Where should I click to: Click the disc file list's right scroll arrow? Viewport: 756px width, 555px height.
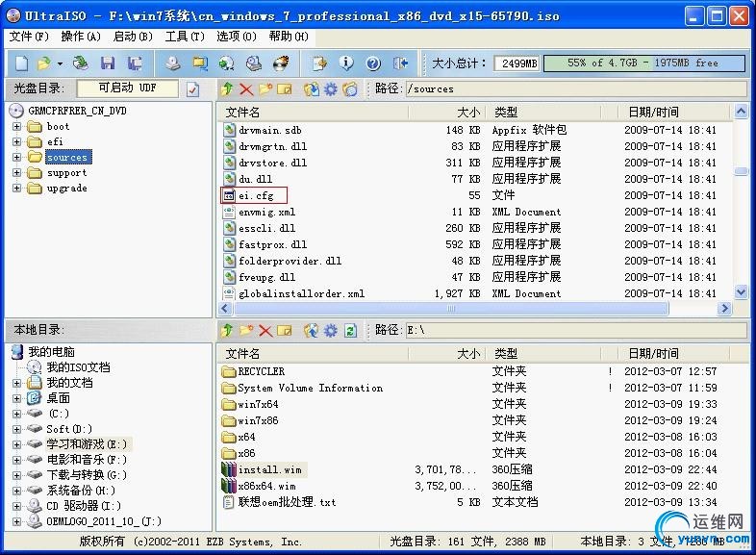pyautogui.click(x=723, y=308)
